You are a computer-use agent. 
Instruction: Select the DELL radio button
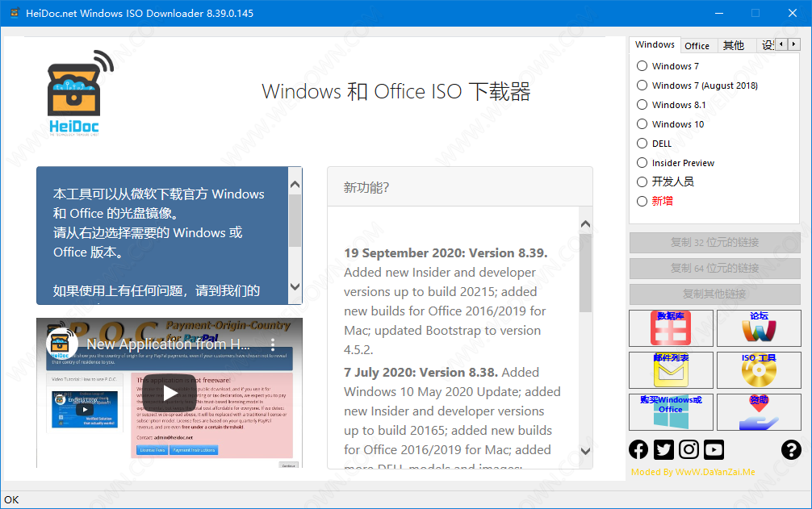[642, 144]
